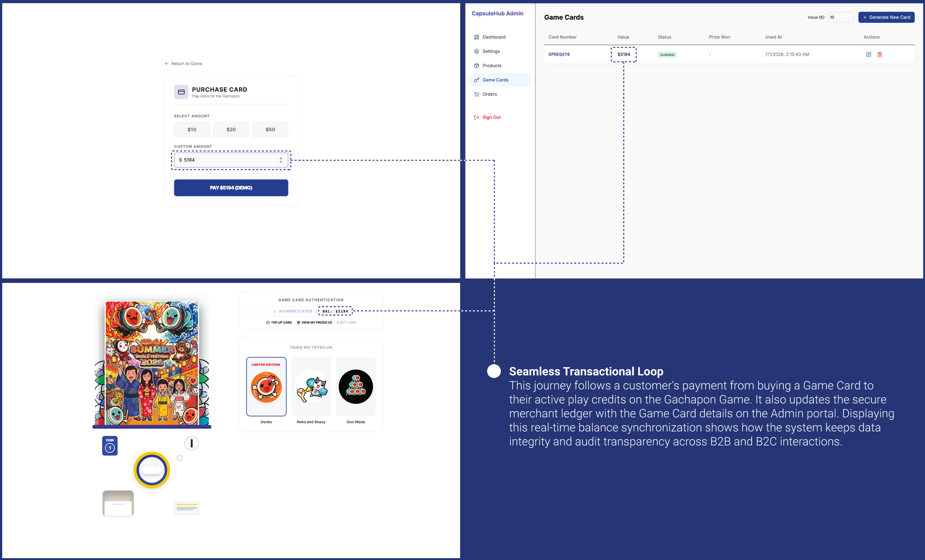Click TOP UP CARD in card authentication
This screenshot has height=560, width=925.
pyautogui.click(x=279, y=322)
